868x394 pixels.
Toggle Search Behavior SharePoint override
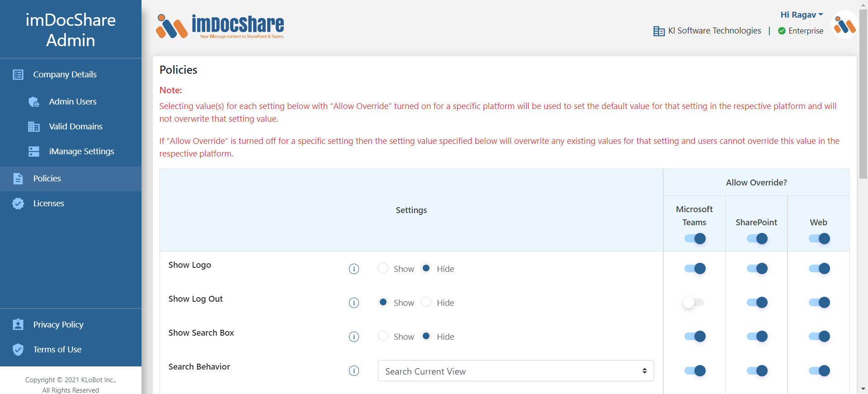(757, 371)
